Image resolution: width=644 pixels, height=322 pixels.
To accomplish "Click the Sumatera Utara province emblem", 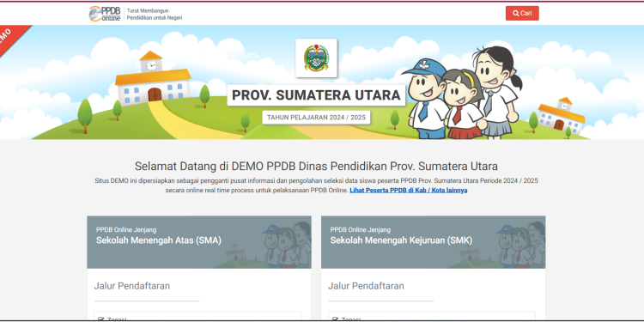I will click(x=316, y=58).
